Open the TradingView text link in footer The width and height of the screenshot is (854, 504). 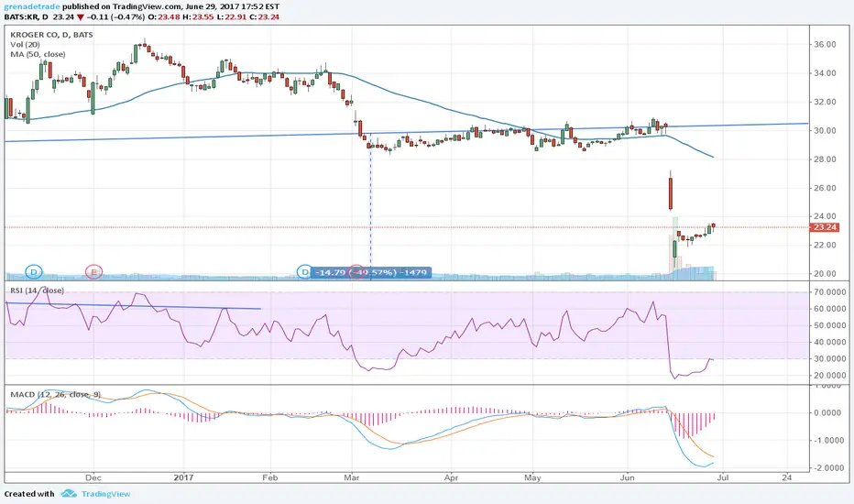105,494
